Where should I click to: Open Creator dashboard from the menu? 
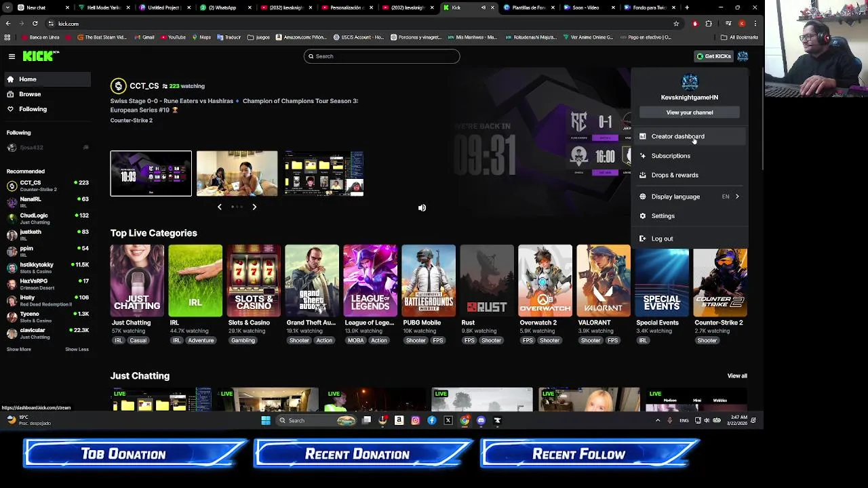coord(689,136)
